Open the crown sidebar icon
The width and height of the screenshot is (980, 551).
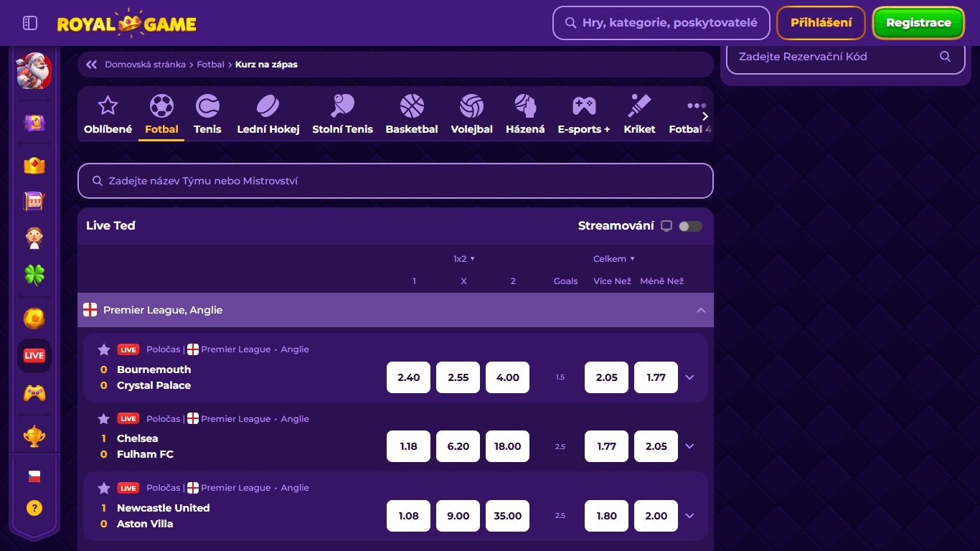pos(34,165)
